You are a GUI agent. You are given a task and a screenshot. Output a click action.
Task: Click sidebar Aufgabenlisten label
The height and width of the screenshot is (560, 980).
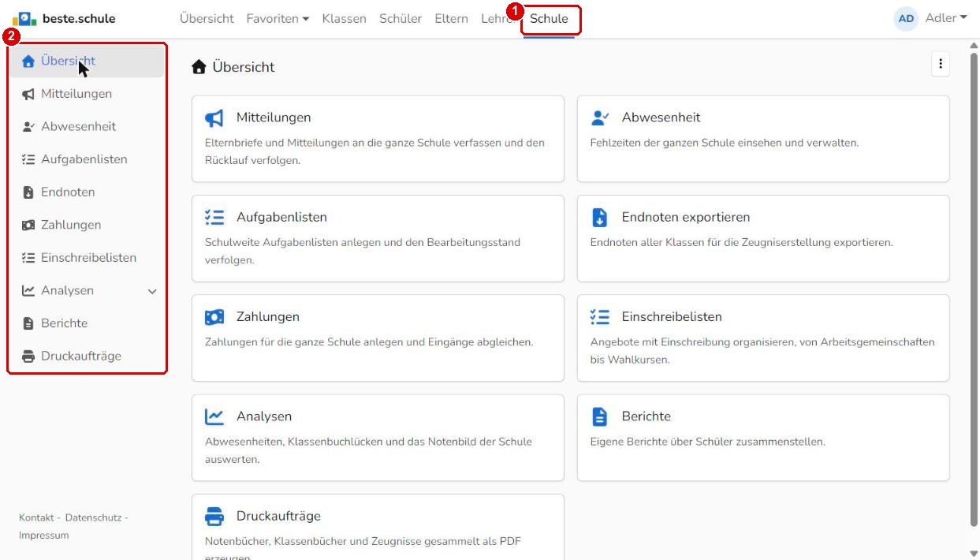pyautogui.click(x=84, y=159)
